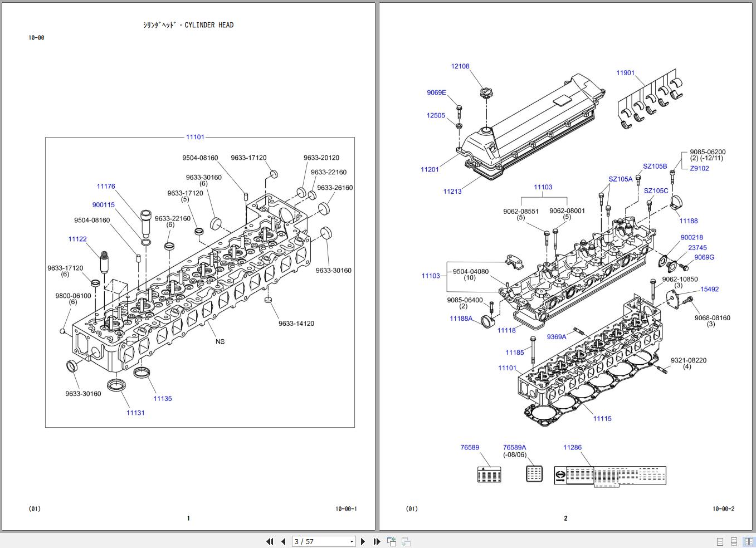Jump to the last page
This screenshot has width=756, height=548.
tap(377, 541)
